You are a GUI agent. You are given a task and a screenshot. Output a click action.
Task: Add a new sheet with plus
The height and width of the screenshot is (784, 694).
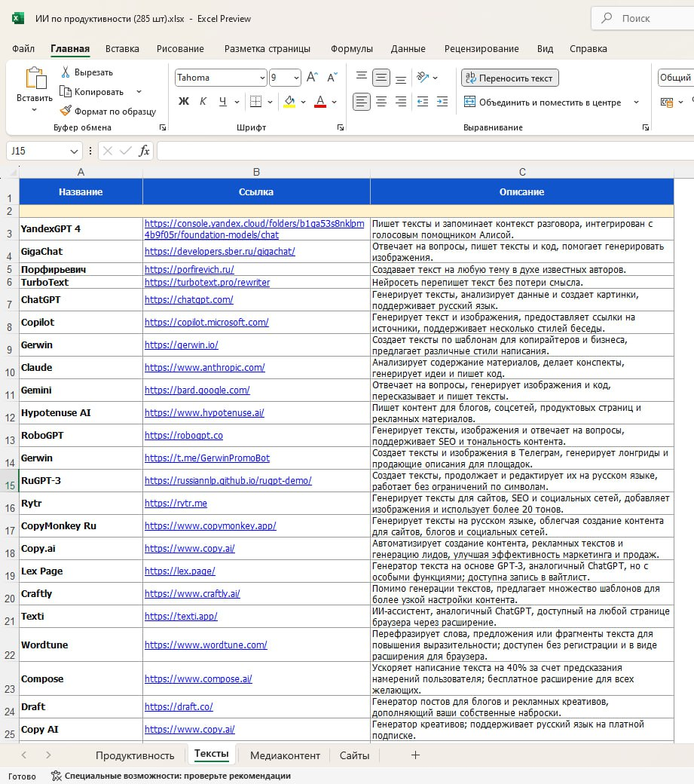pos(415,755)
